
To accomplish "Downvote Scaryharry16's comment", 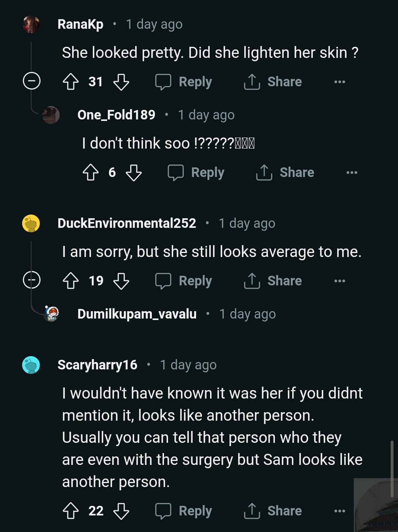I will [x=121, y=511].
